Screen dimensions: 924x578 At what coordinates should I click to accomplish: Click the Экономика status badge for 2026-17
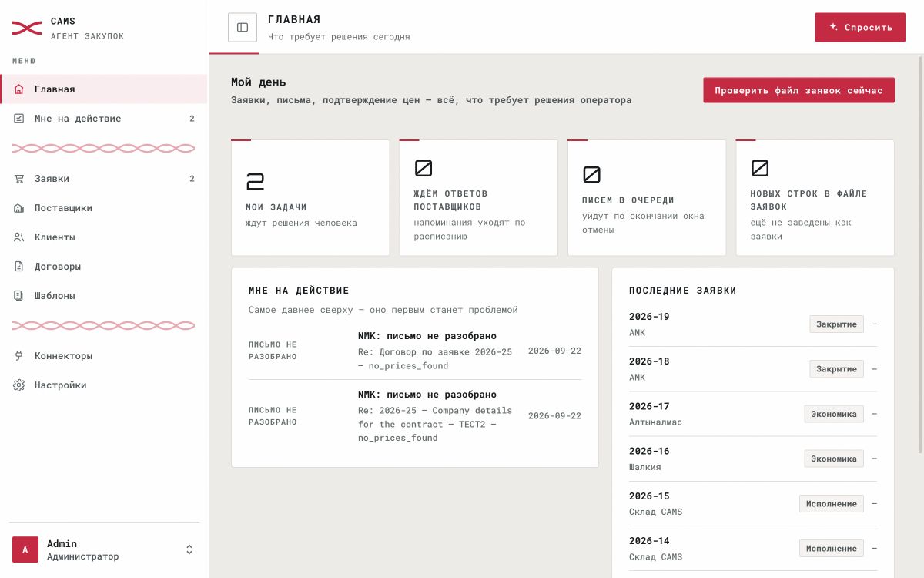(834, 414)
